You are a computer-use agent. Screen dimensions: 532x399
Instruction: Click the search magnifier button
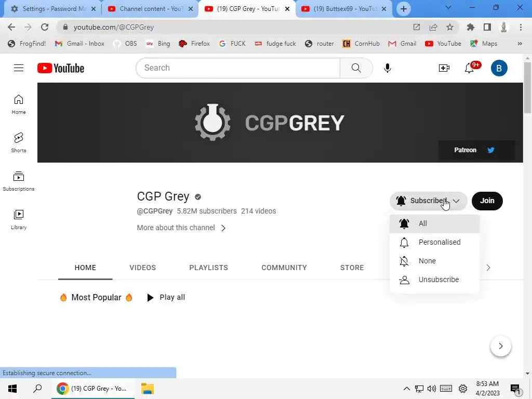(356, 68)
